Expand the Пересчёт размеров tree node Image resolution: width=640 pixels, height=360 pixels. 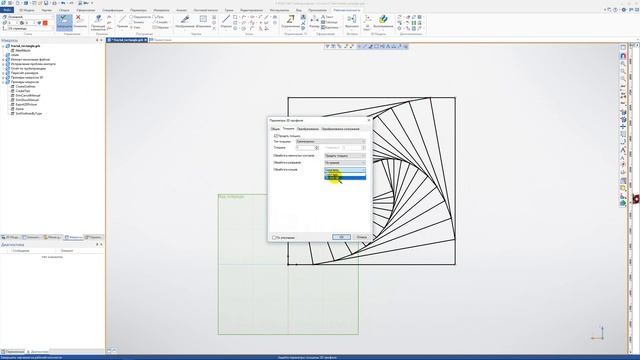pos(3,73)
